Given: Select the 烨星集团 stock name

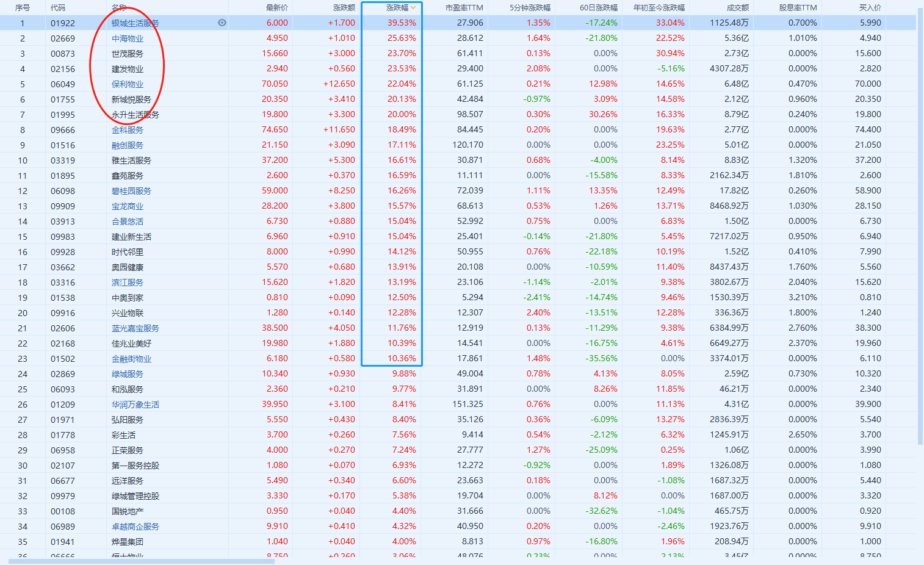Looking at the screenshot, I should tap(128, 542).
